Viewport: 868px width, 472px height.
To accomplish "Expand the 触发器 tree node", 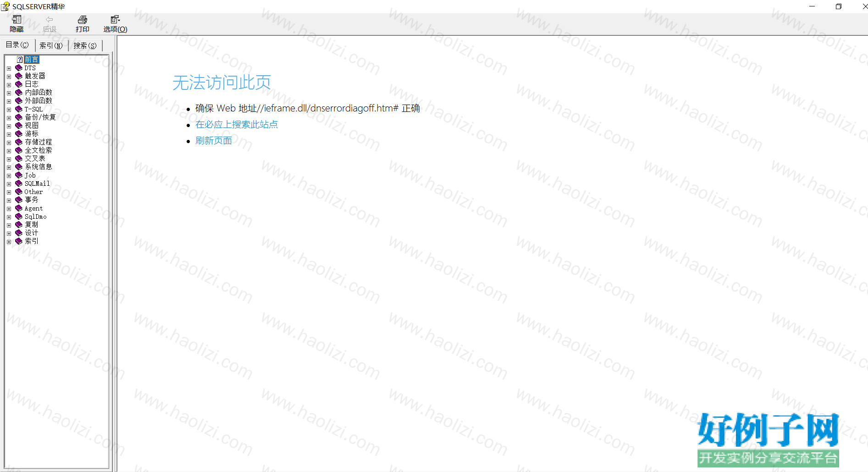I will [x=9, y=77].
